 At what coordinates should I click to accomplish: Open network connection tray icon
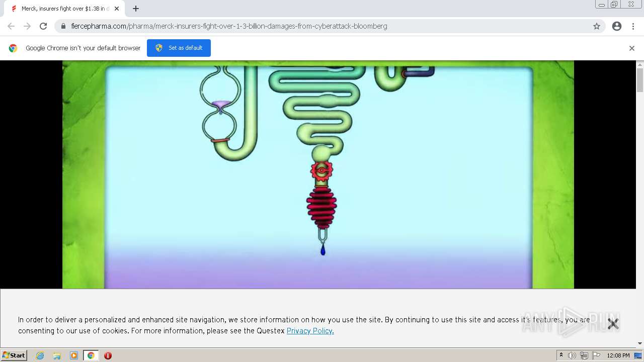(x=584, y=355)
